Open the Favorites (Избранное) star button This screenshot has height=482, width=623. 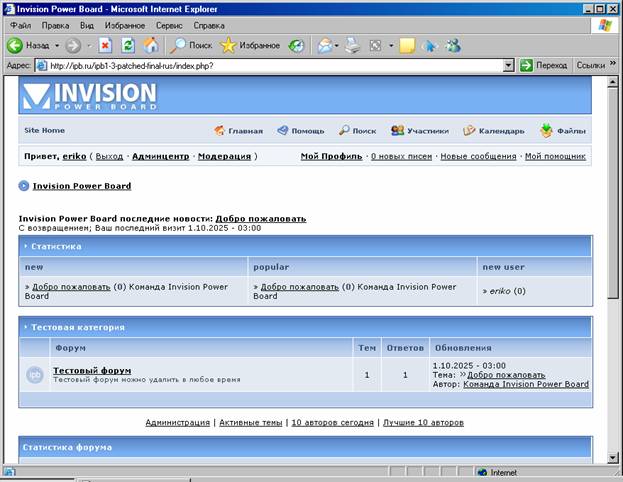pos(250,45)
